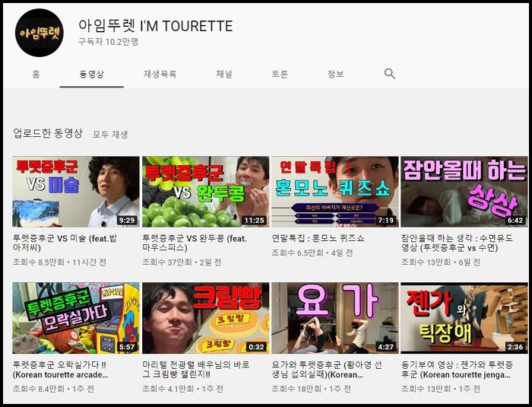Click the text 조회수 6.5만회 • 4일 전
This screenshot has width=532, height=407.
click(312, 253)
